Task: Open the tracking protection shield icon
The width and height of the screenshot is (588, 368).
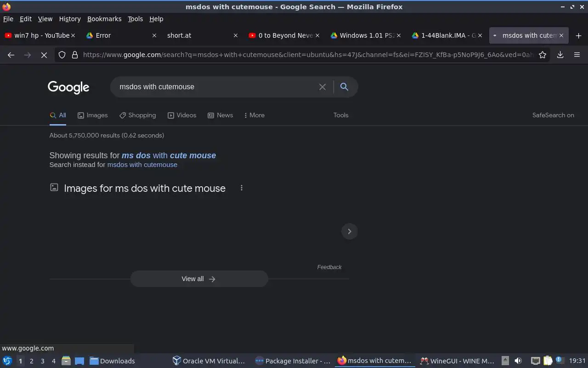Action: coord(62,55)
